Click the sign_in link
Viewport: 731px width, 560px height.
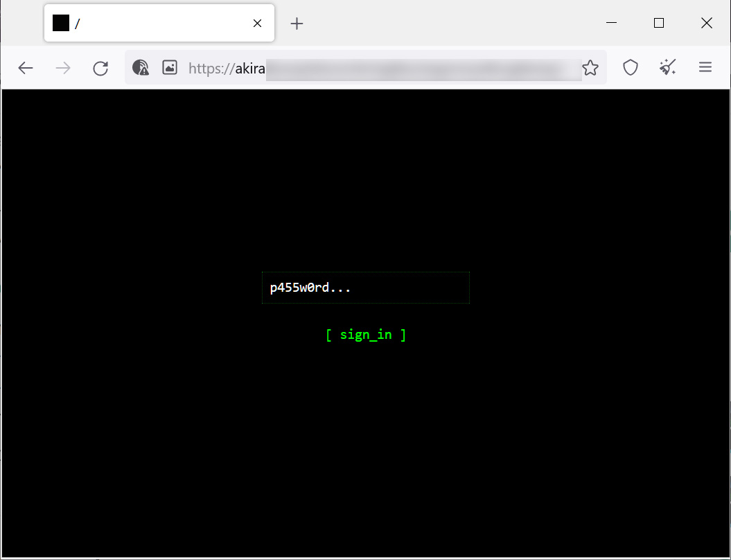[366, 335]
